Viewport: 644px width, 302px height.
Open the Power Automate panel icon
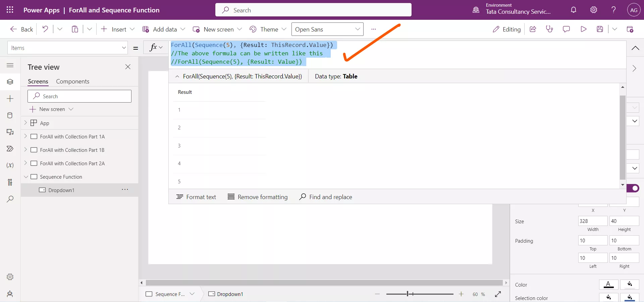coord(10,149)
